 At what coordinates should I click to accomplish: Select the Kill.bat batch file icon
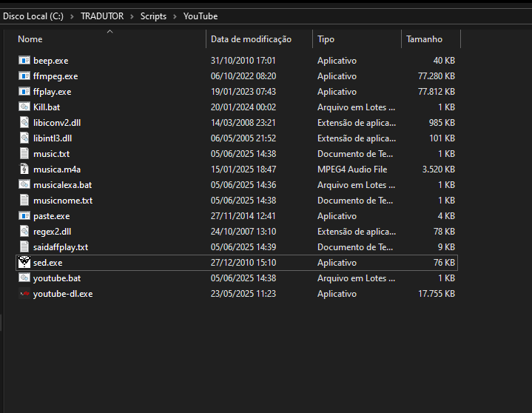24,107
